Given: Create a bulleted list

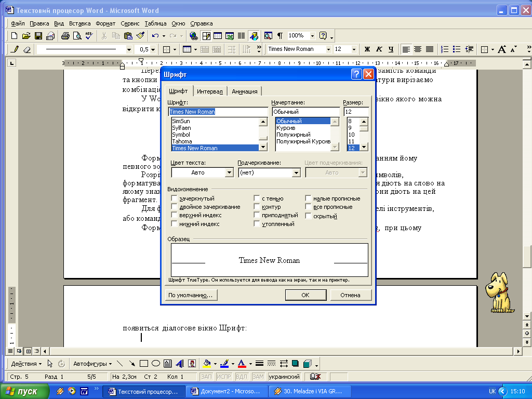Looking at the screenshot, I should 457,49.
